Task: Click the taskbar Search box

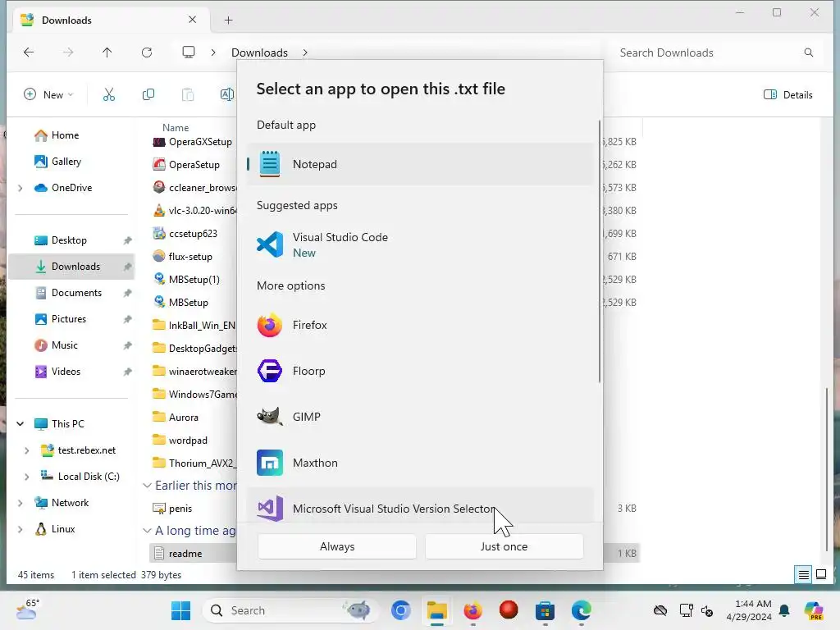Action: [x=290, y=610]
